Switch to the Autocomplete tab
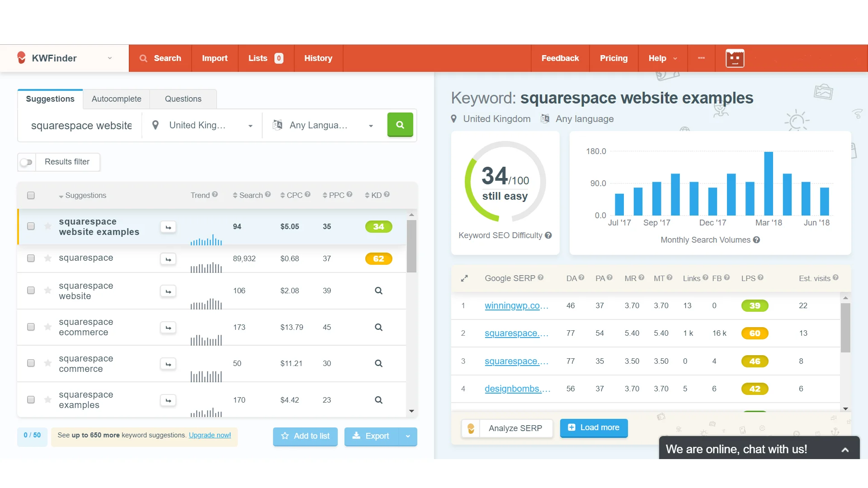This screenshot has height=488, width=868. tap(116, 99)
